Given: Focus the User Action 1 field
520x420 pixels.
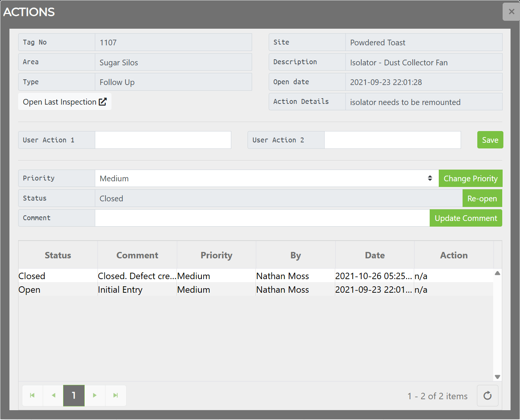Looking at the screenshot, I should coord(163,140).
